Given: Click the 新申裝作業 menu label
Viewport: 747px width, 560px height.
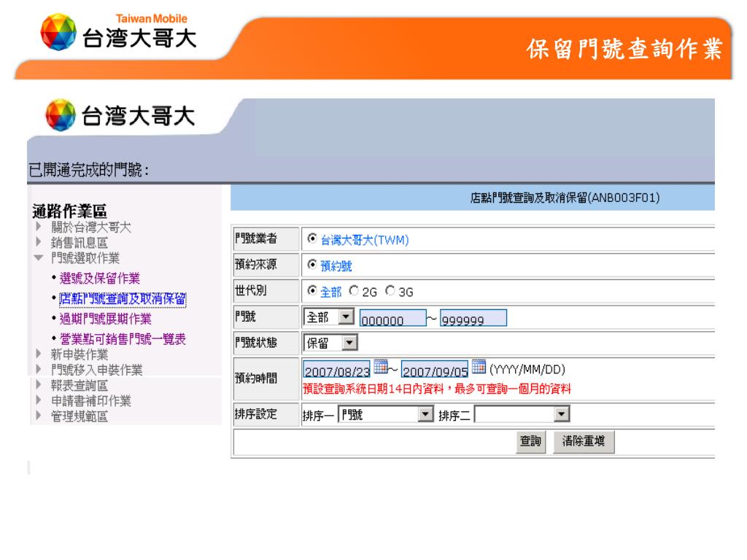Looking at the screenshot, I should tap(80, 354).
